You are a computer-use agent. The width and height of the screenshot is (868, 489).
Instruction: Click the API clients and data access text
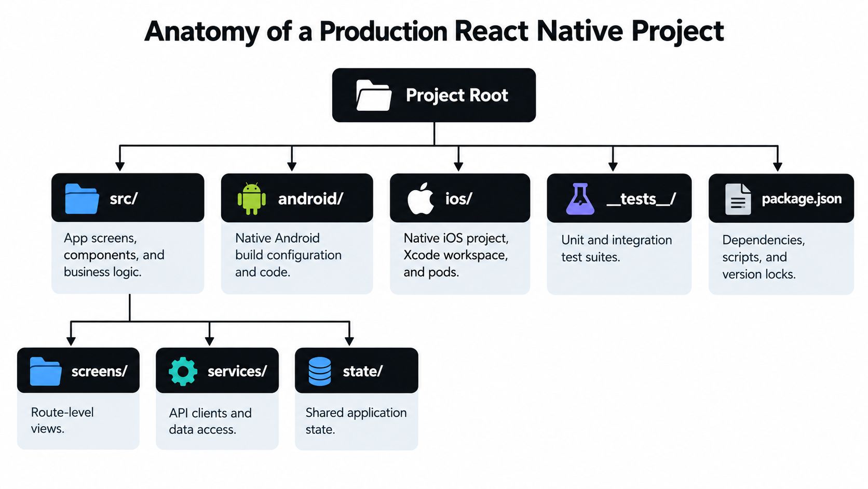pyautogui.click(x=210, y=421)
